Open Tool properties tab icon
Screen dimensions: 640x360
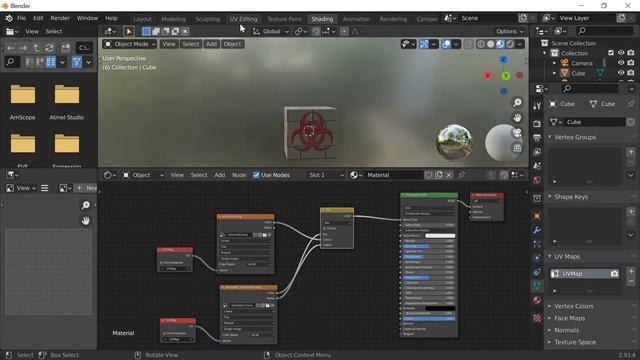click(x=537, y=106)
